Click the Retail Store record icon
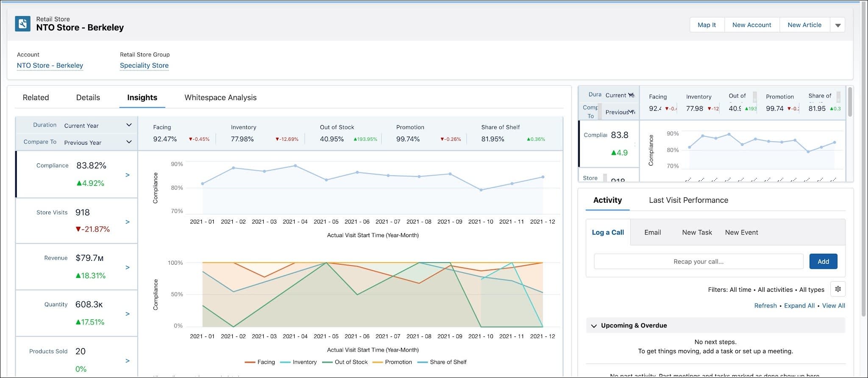The height and width of the screenshot is (378, 868). point(22,24)
